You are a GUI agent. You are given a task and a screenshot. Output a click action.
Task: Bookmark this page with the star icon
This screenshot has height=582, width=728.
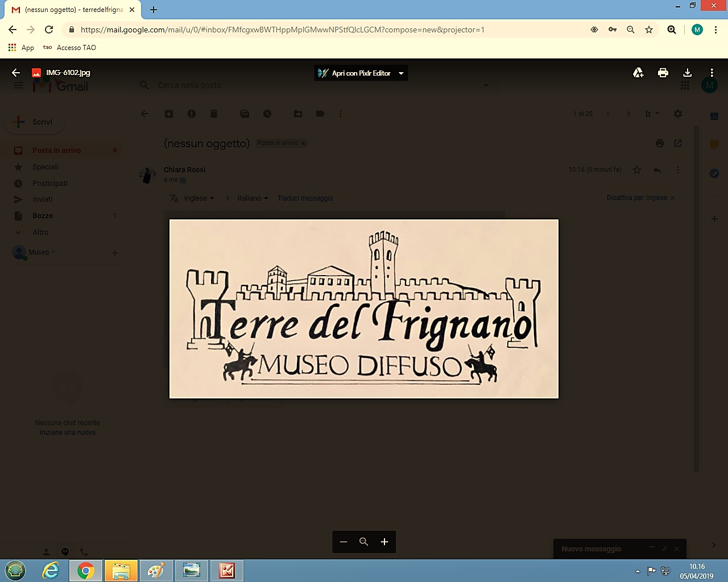(649, 30)
